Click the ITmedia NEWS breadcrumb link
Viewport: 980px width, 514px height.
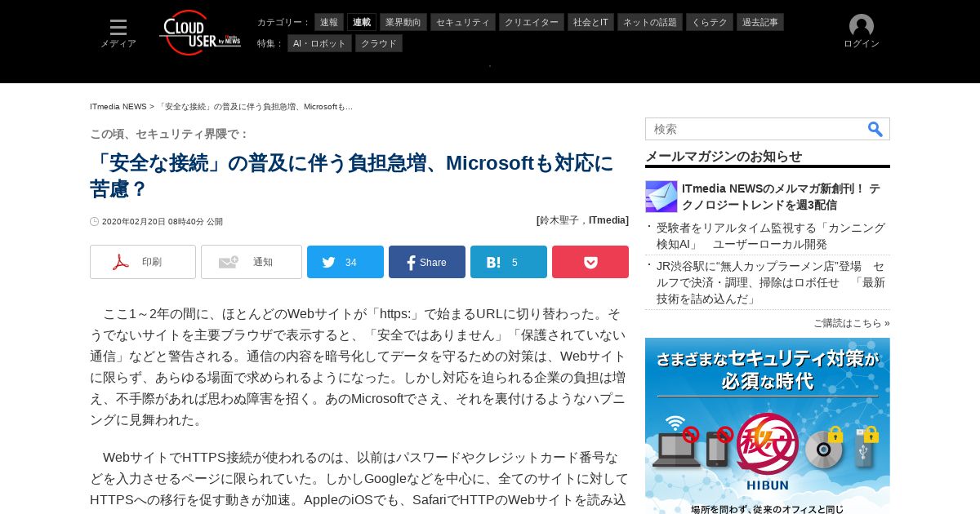pos(118,107)
